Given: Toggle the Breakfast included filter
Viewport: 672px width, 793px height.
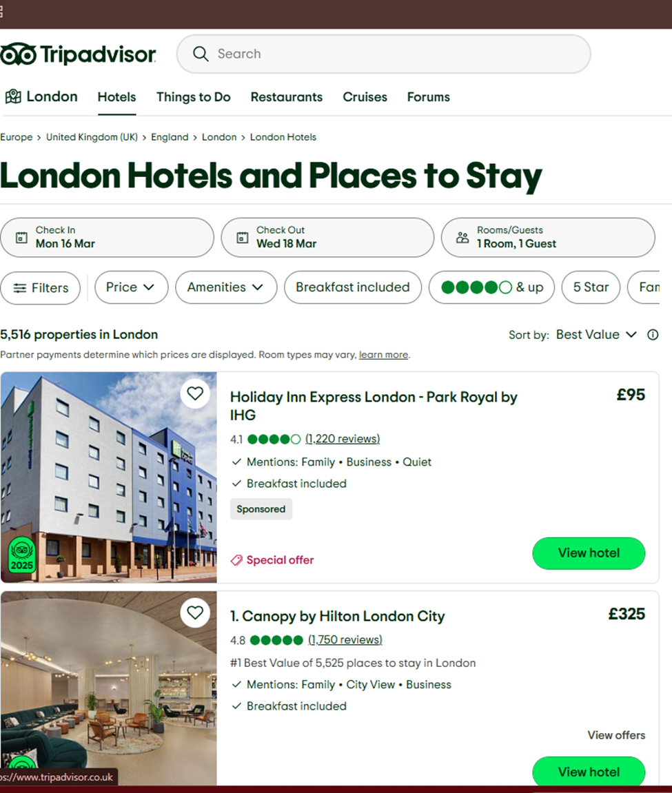Looking at the screenshot, I should point(352,287).
